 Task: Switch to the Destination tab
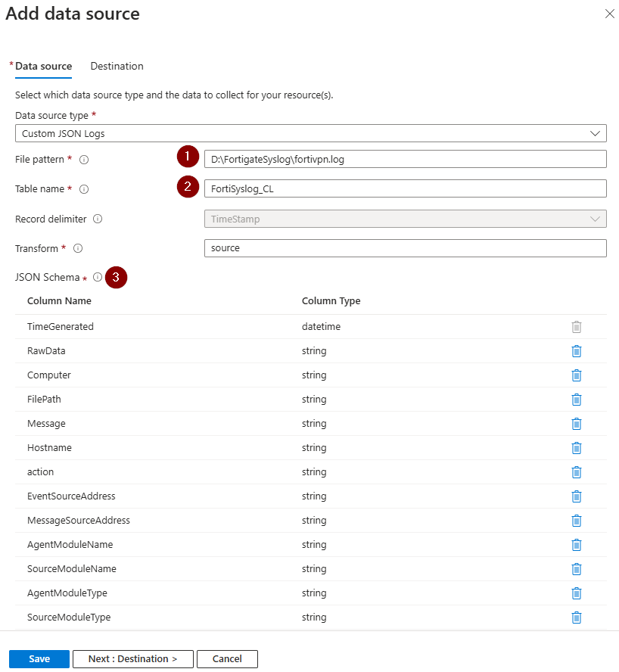click(x=117, y=67)
